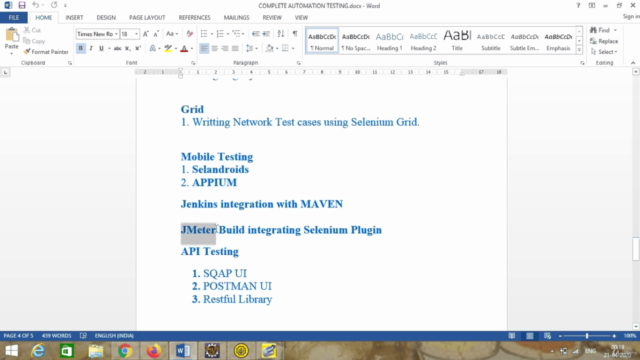Switch to DESIGN tab
The height and width of the screenshot is (360, 640).
pos(106,18)
